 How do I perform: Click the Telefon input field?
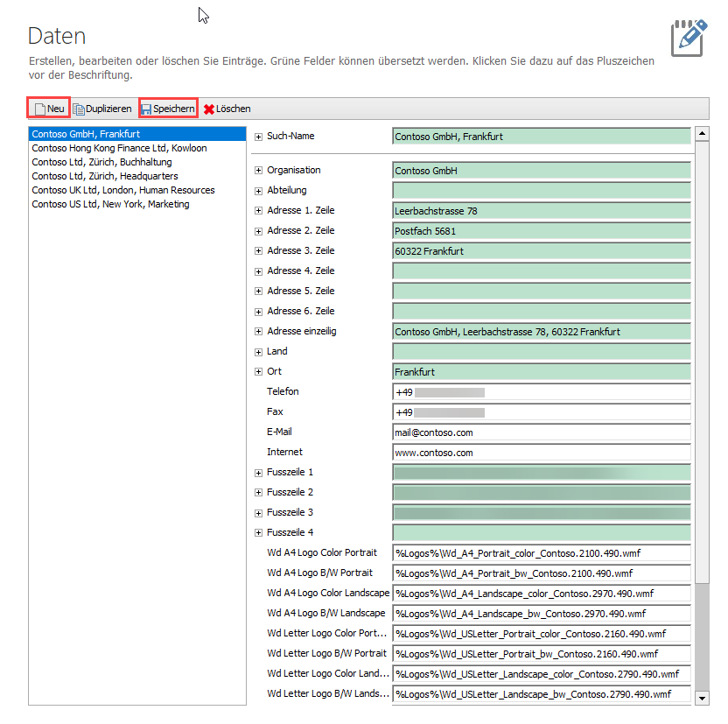(x=542, y=392)
